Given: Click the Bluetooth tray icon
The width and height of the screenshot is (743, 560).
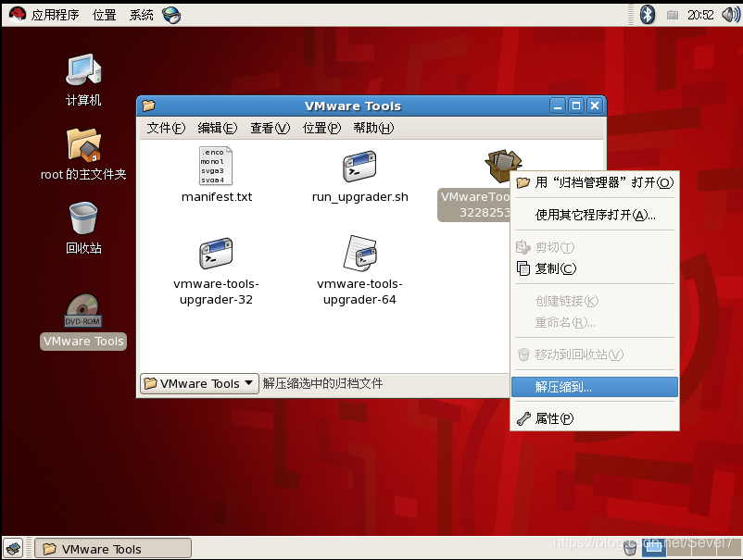Looking at the screenshot, I should tap(648, 15).
